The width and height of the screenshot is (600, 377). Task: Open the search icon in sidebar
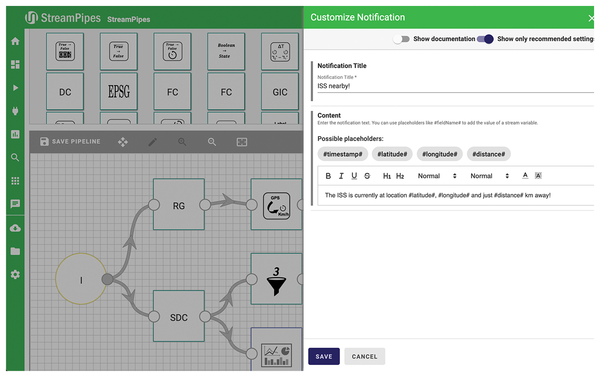tap(15, 157)
